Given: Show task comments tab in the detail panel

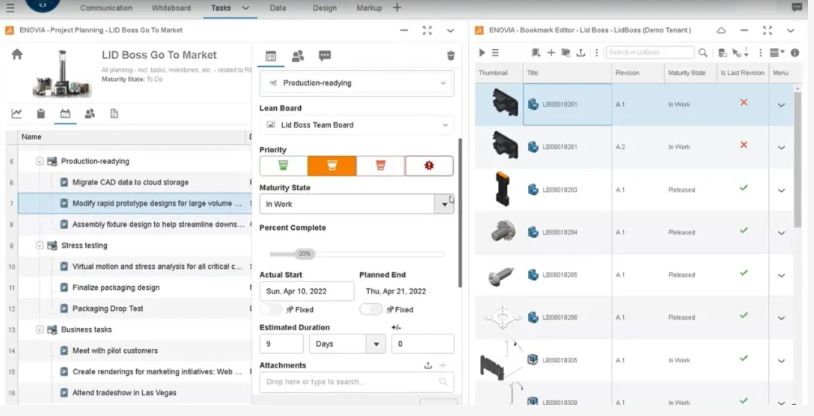Looking at the screenshot, I should pos(325,56).
